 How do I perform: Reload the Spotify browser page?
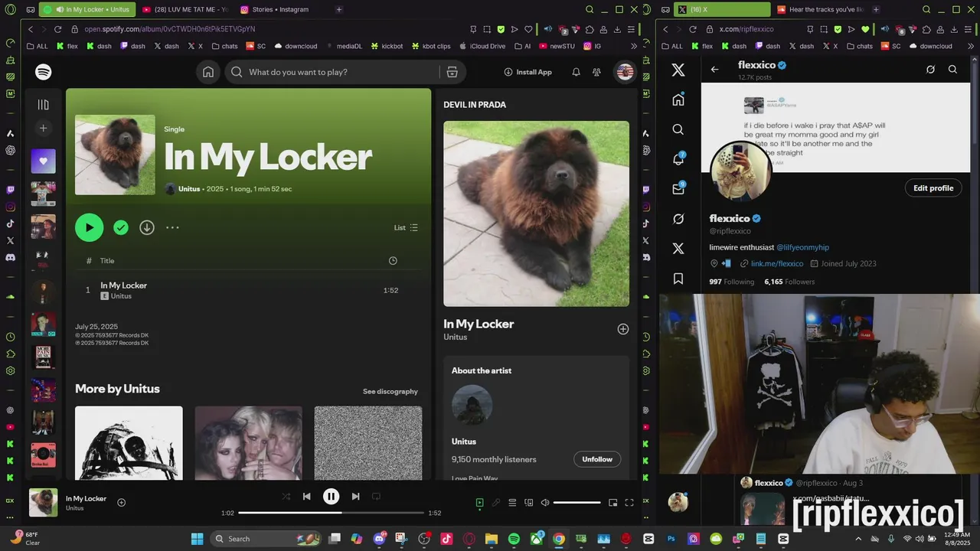(57, 29)
